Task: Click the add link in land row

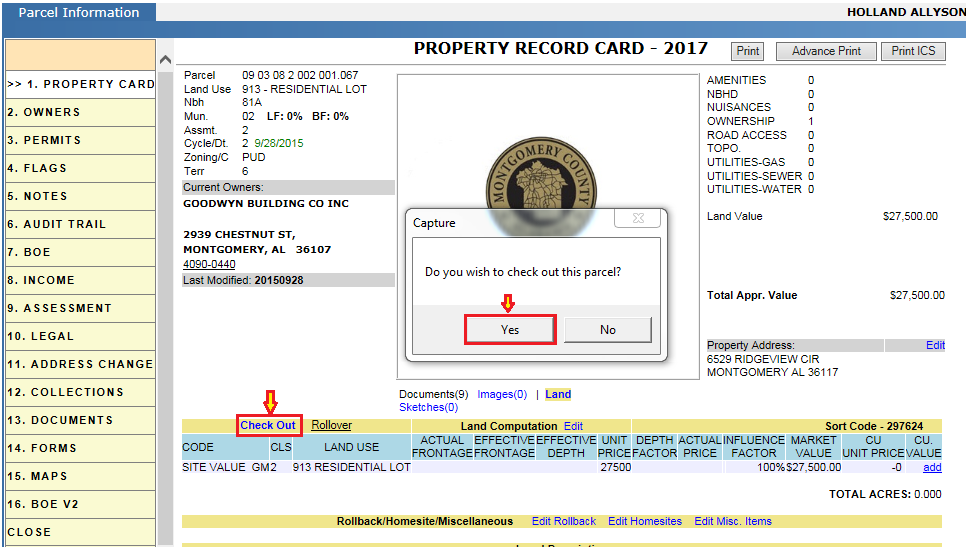Action: coord(932,467)
